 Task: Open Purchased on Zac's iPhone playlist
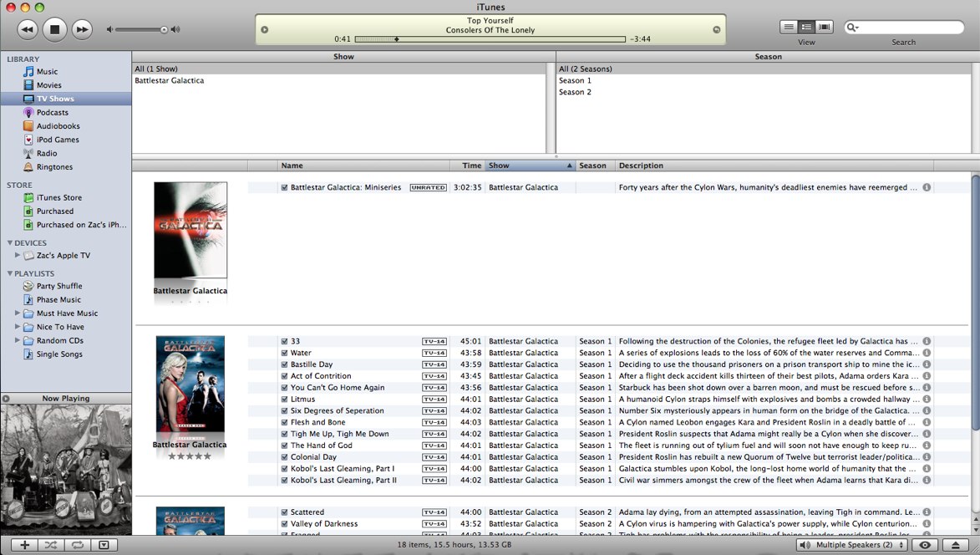click(81, 225)
